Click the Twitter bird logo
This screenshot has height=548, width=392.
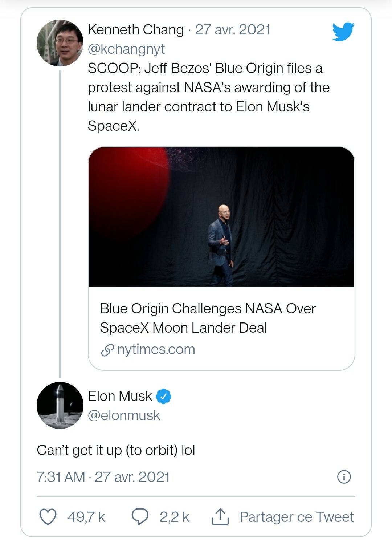[343, 32]
